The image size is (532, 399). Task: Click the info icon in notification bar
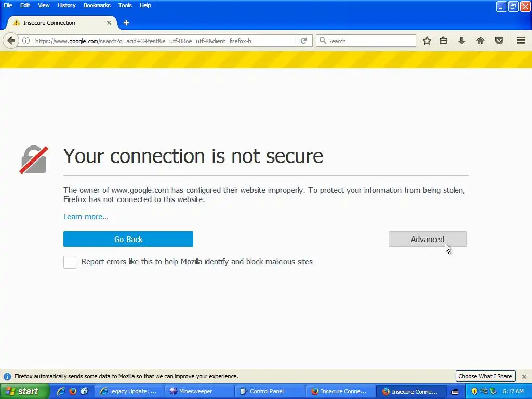[x=7, y=376]
